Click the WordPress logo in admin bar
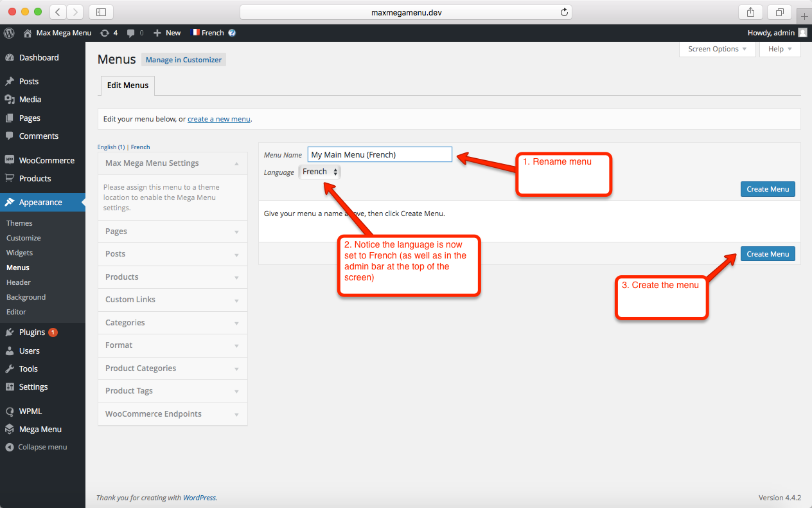812x508 pixels. [9, 33]
